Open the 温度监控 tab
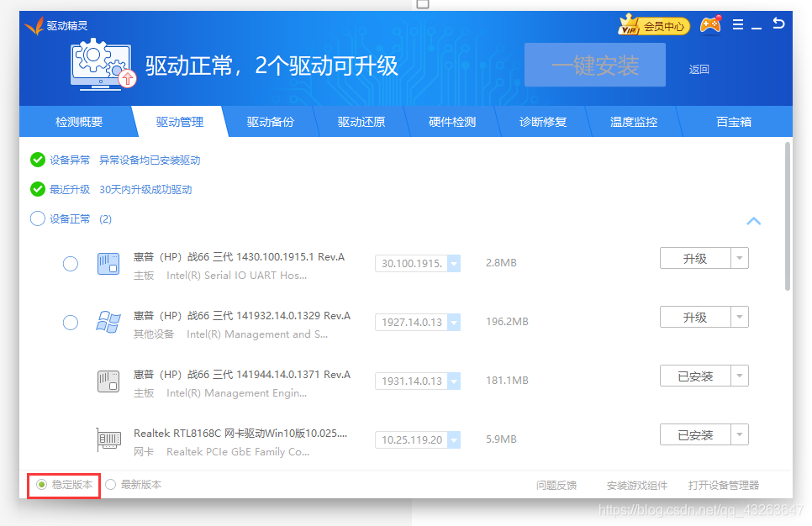This screenshot has width=812, height=526. (634, 122)
